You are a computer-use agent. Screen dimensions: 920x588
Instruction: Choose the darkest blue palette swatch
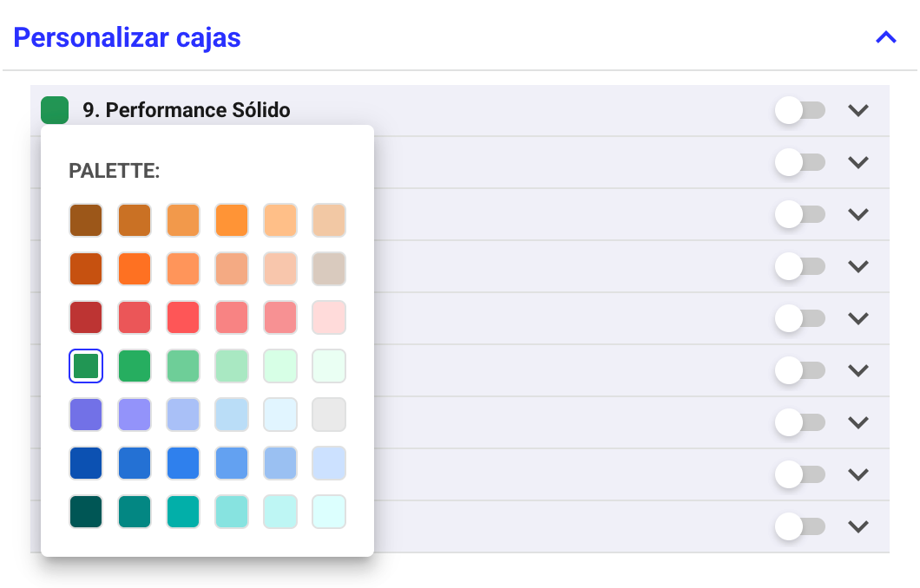[86, 463]
